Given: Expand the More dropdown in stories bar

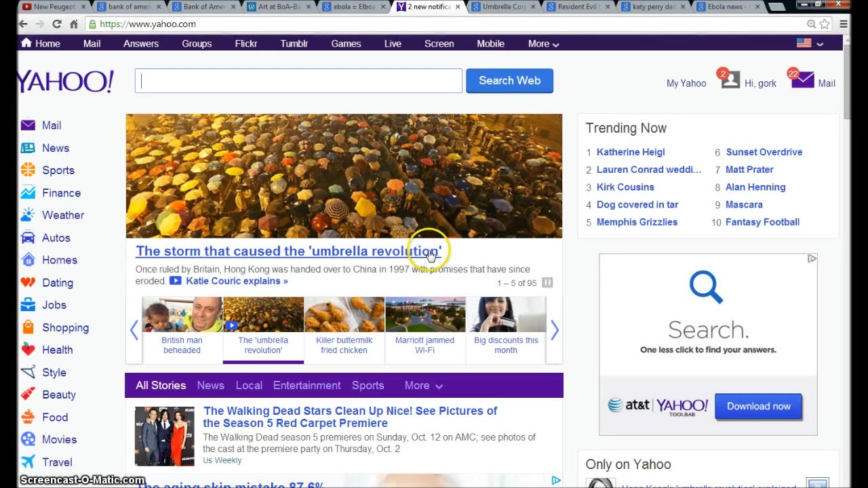Looking at the screenshot, I should tap(424, 385).
